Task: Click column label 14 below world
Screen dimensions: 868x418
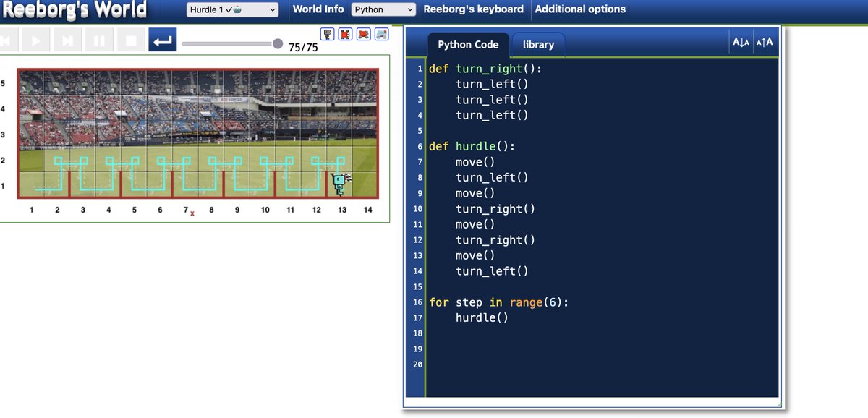Action: [368, 210]
